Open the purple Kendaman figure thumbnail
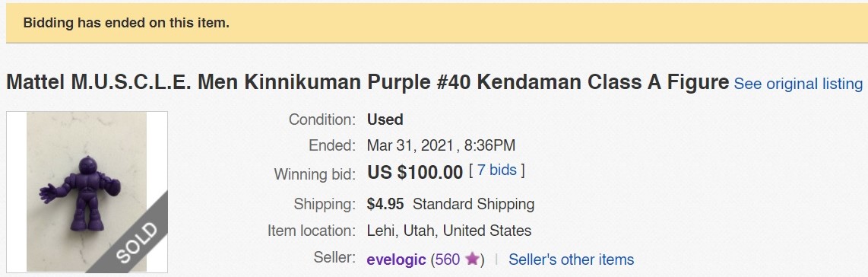Viewport: 868px width, 277px height. (87, 192)
